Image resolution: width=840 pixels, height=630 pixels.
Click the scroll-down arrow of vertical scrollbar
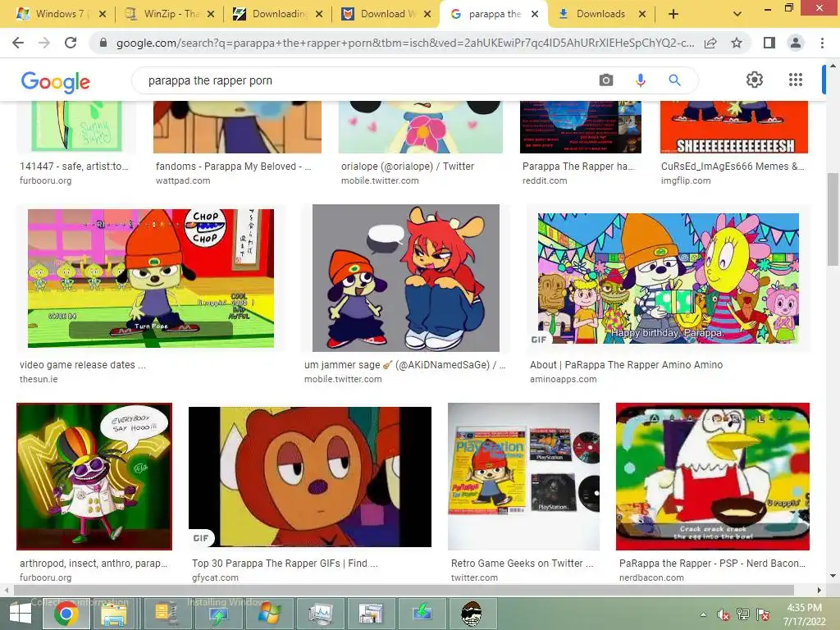[x=833, y=577]
